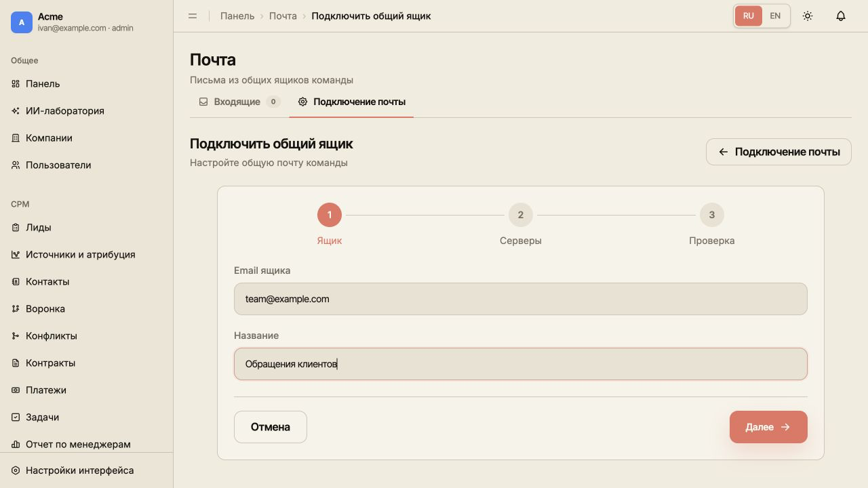Screen dimensions: 868x488
Task: Click the ИИ-лаборатория sparkle icon
Action: 16,110
